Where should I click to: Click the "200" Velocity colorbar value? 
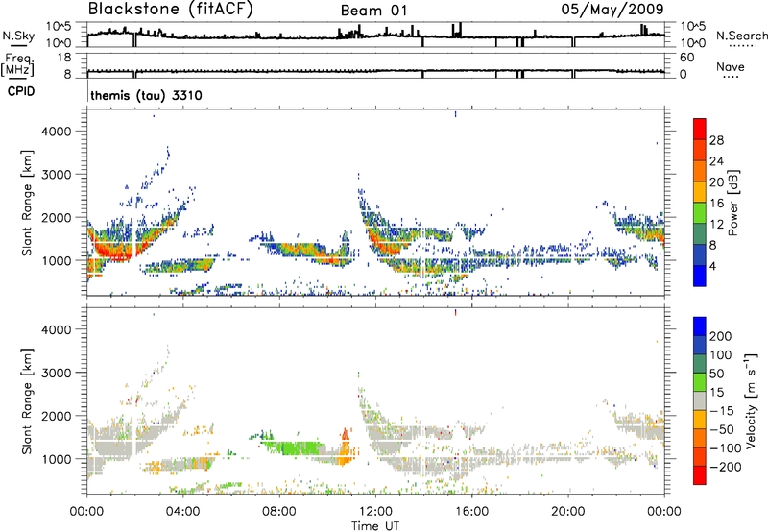[x=721, y=336]
